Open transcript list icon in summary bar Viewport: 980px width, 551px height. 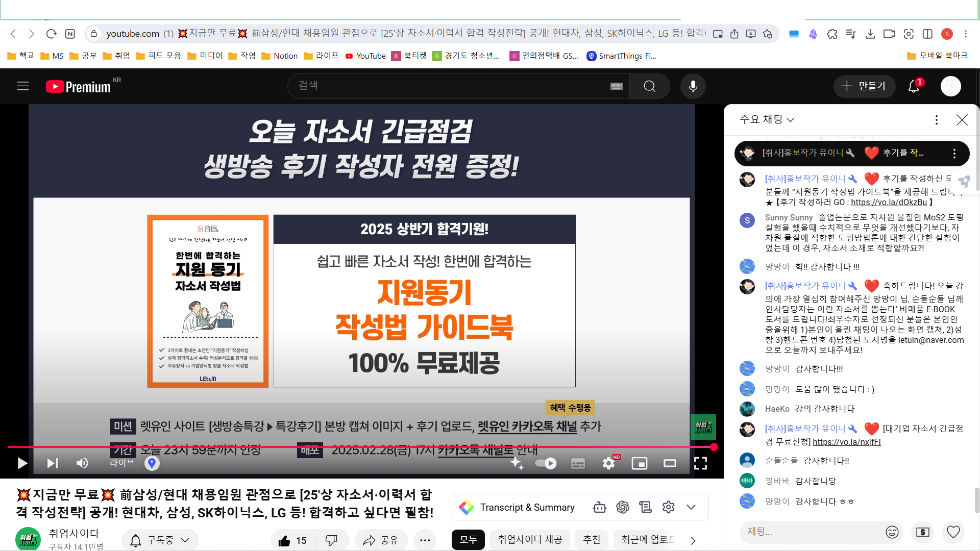pyautogui.click(x=645, y=507)
